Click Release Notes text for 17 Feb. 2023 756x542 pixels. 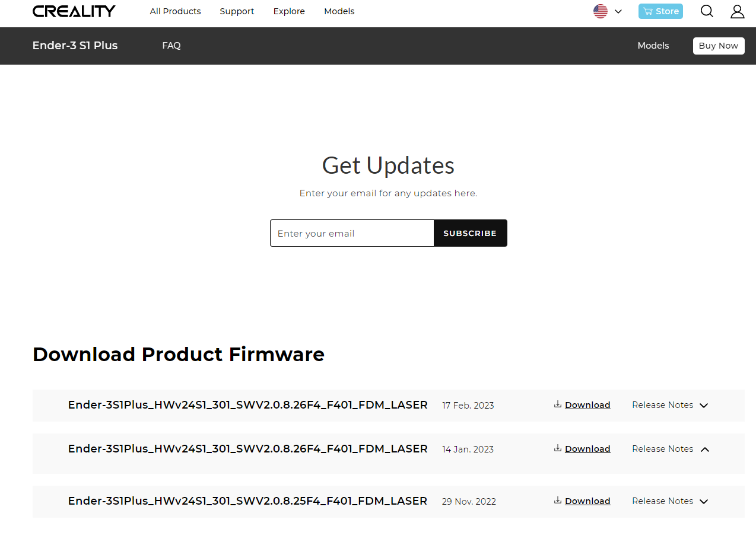[x=662, y=405]
